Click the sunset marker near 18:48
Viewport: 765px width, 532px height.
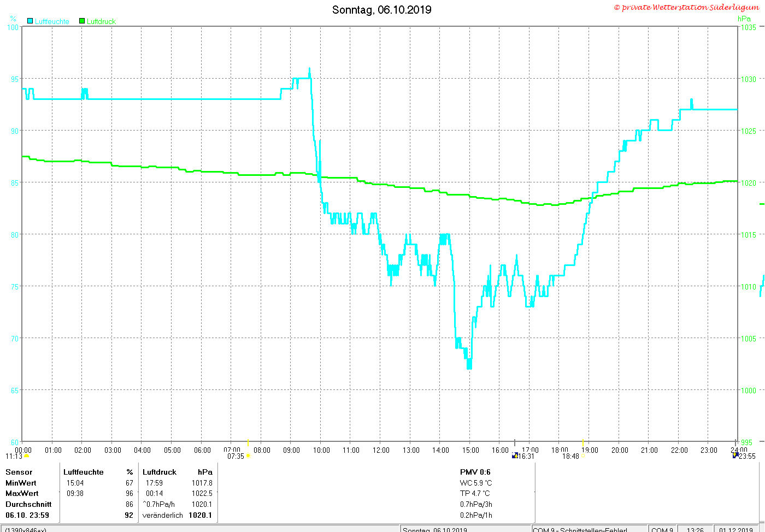pos(582,456)
